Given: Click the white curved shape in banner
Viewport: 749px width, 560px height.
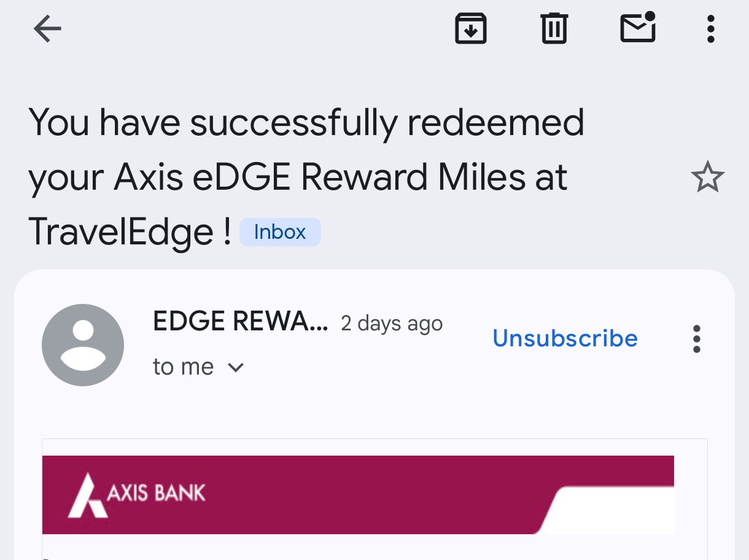Looking at the screenshot, I should [x=608, y=510].
